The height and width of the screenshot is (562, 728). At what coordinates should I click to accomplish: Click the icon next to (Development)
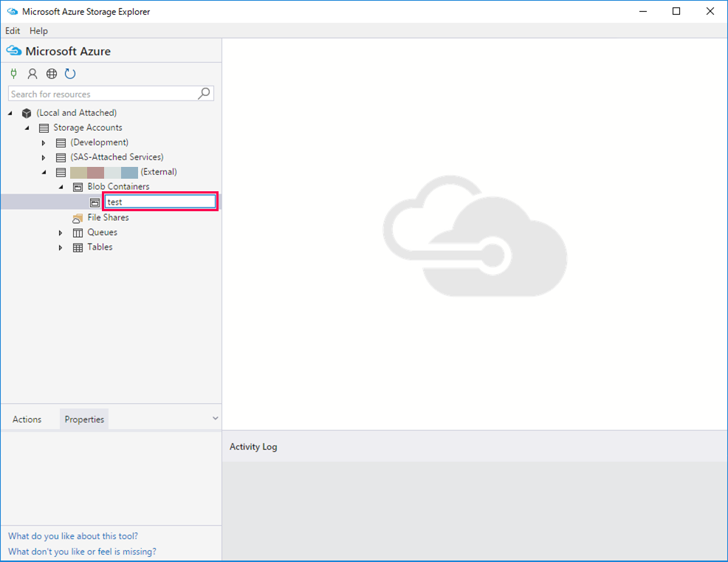coord(61,143)
